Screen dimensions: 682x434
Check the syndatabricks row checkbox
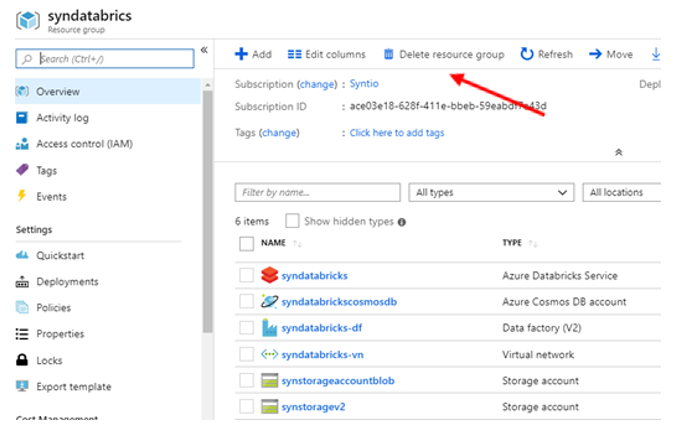click(x=247, y=275)
